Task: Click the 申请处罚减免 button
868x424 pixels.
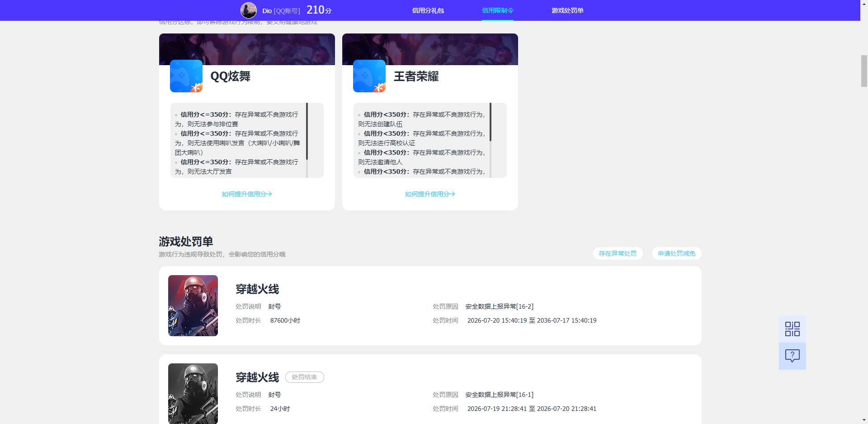Action: [676, 253]
